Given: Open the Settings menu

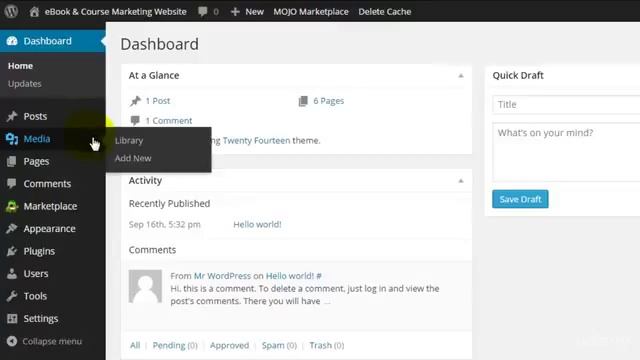Looking at the screenshot, I should pos(41,318).
